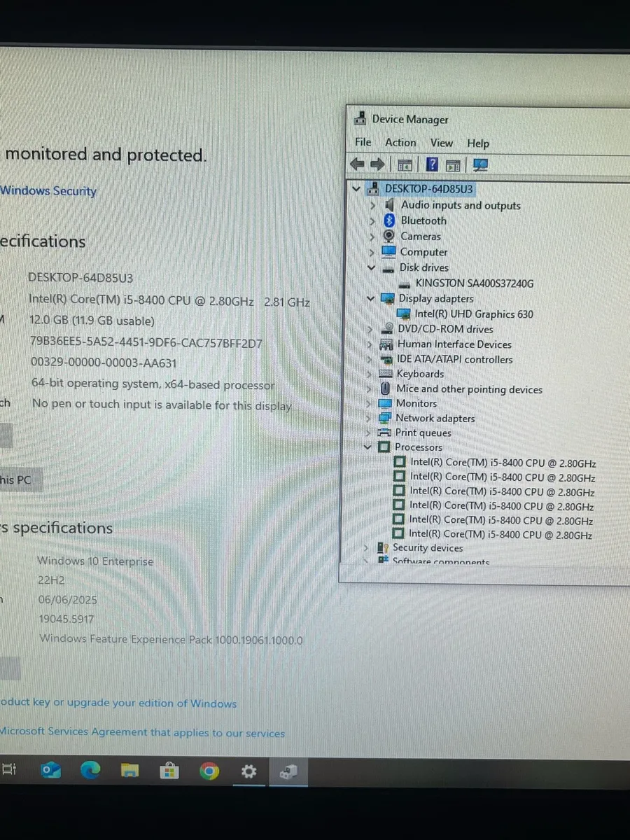Open Microsoft Edge from the taskbar

pos(90,771)
